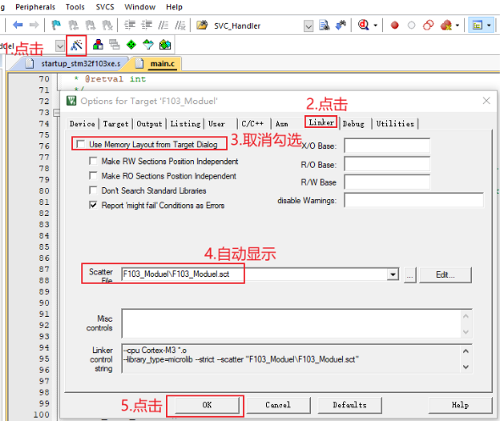Open the Peripherals menu

pyautogui.click(x=36, y=7)
